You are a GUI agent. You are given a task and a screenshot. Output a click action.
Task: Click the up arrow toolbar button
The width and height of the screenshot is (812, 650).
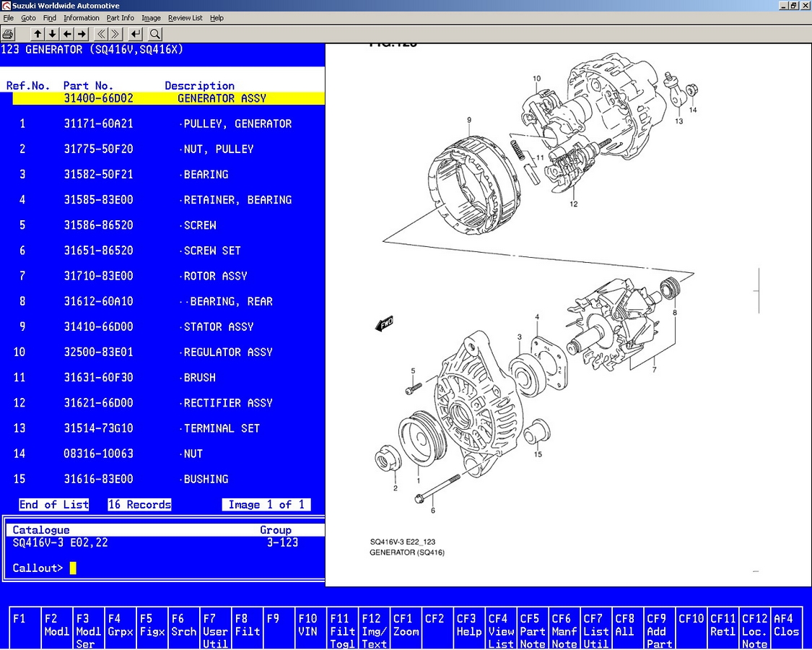(38, 34)
